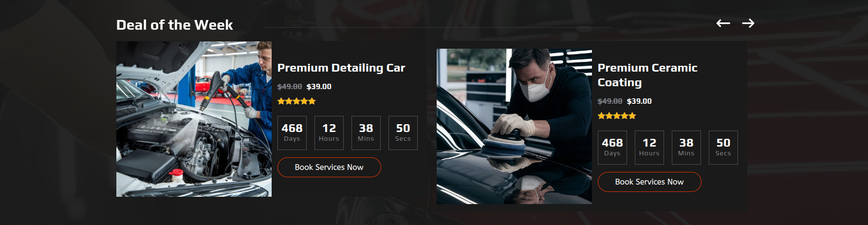The image size is (868, 225).
Task: Click 12 Hours counter on Detailing deal
Action: (x=329, y=133)
